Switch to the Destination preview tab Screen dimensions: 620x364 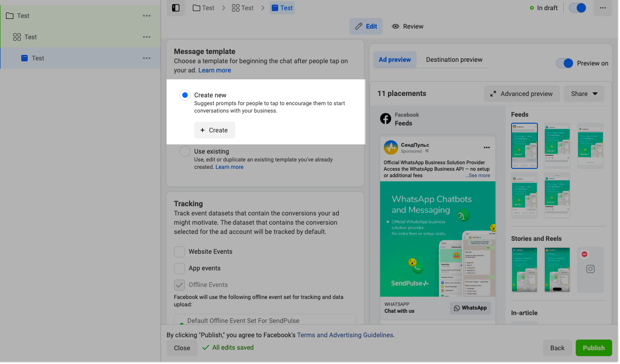(454, 60)
